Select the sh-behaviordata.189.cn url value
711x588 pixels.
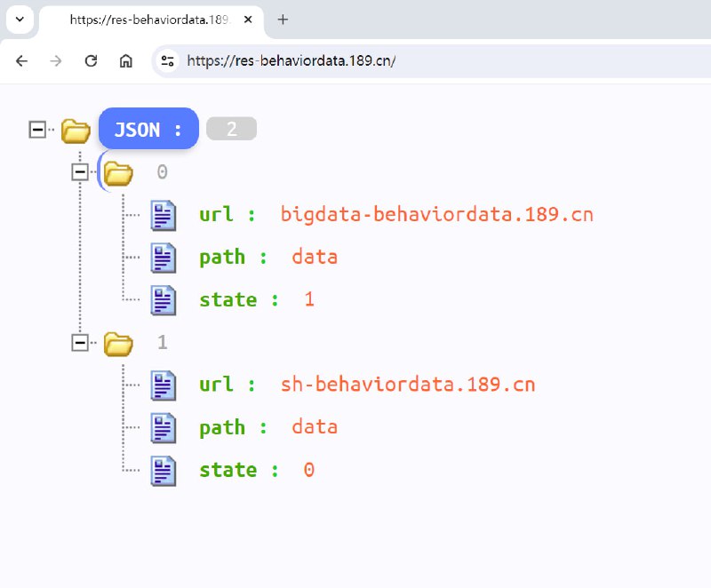pos(408,385)
